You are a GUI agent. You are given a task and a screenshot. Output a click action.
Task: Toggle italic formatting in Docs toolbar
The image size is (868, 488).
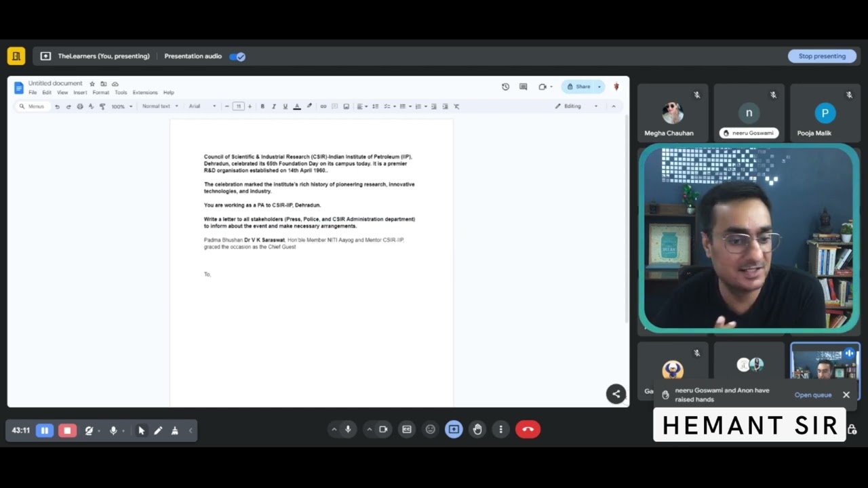pyautogui.click(x=274, y=106)
